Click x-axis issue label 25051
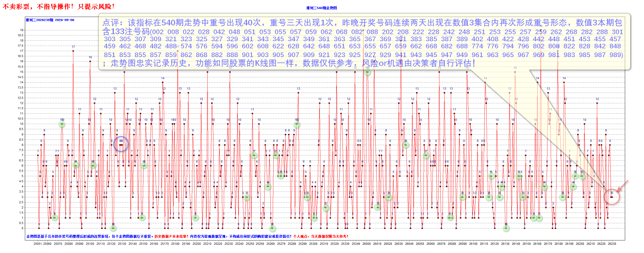This screenshot has width=644, height=253. click(x=38, y=244)
